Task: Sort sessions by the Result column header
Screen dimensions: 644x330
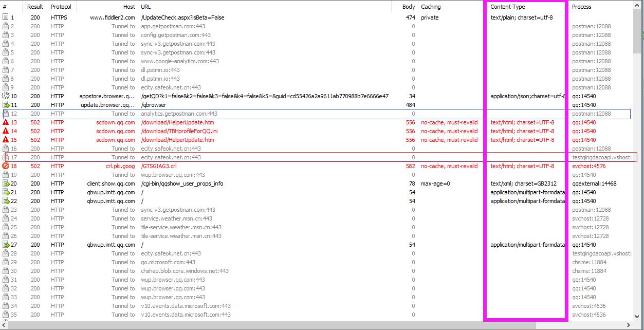Action: pyautogui.click(x=35, y=7)
